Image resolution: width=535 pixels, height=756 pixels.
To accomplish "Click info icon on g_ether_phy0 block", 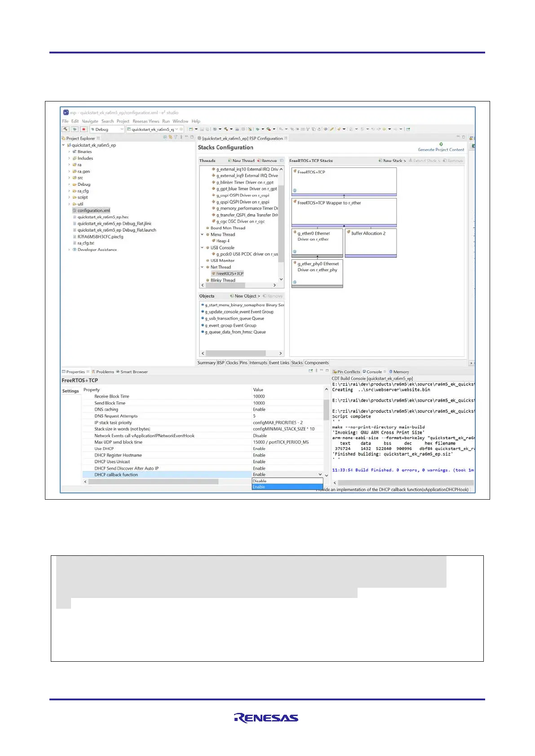I will coord(295,282).
